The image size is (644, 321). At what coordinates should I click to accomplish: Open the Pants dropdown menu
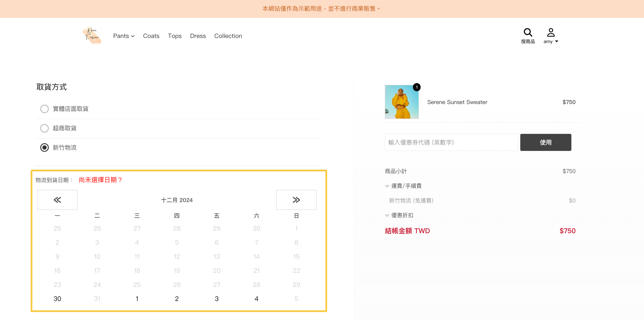[x=124, y=36]
